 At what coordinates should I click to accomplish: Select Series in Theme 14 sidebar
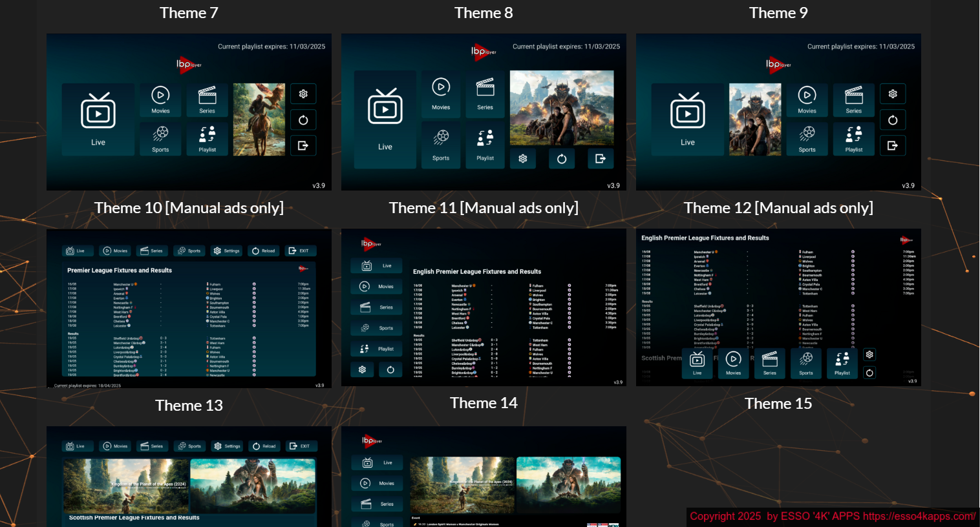378,504
